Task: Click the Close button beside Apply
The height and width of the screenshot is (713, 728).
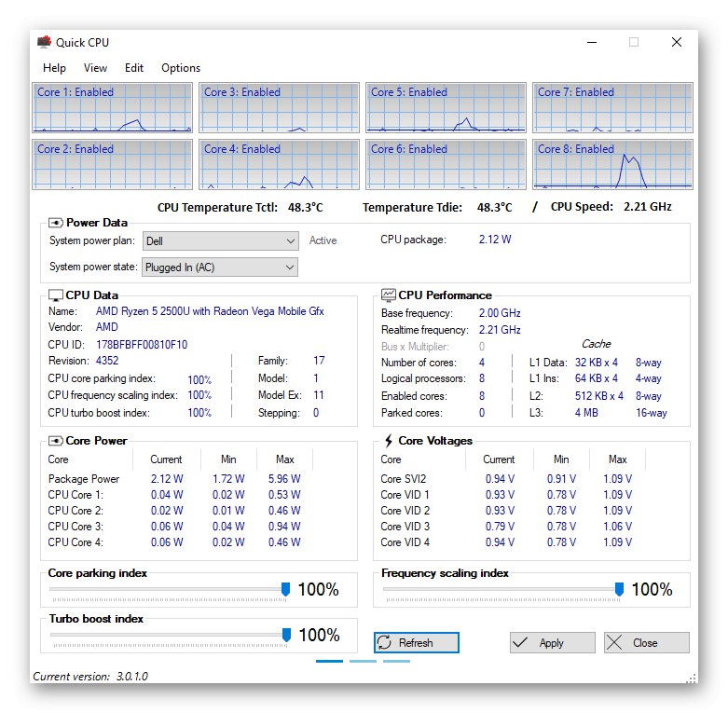Action: (x=646, y=642)
